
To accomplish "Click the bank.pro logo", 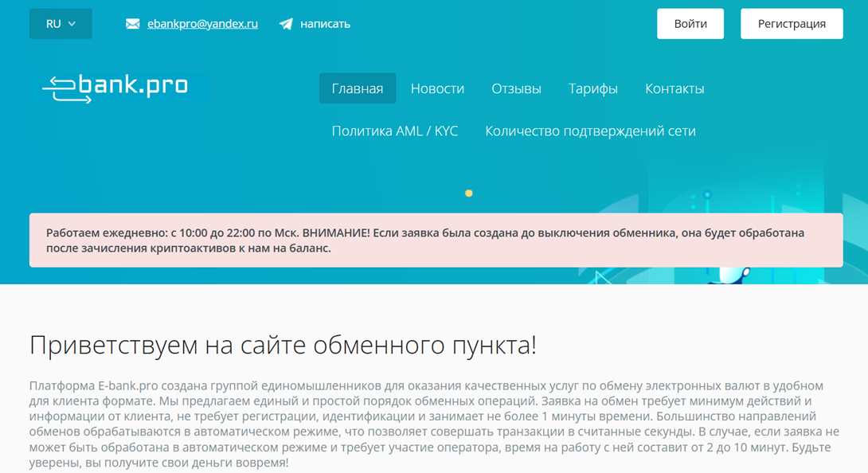I will [x=115, y=88].
